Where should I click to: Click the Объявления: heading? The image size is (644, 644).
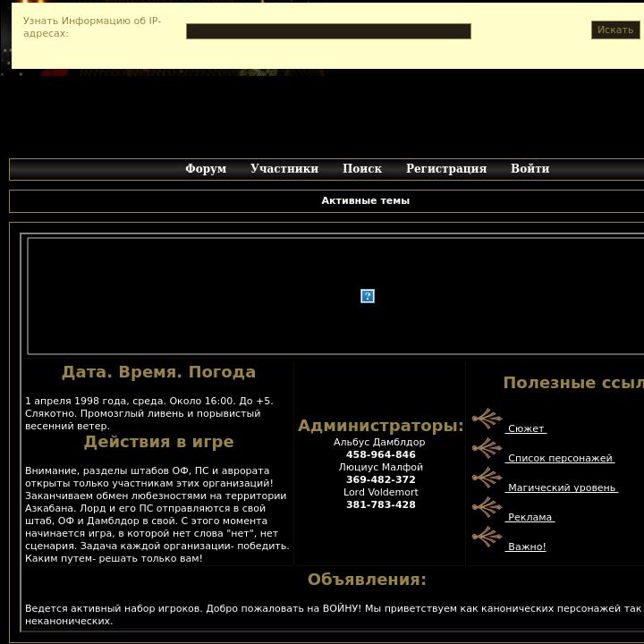367,580
